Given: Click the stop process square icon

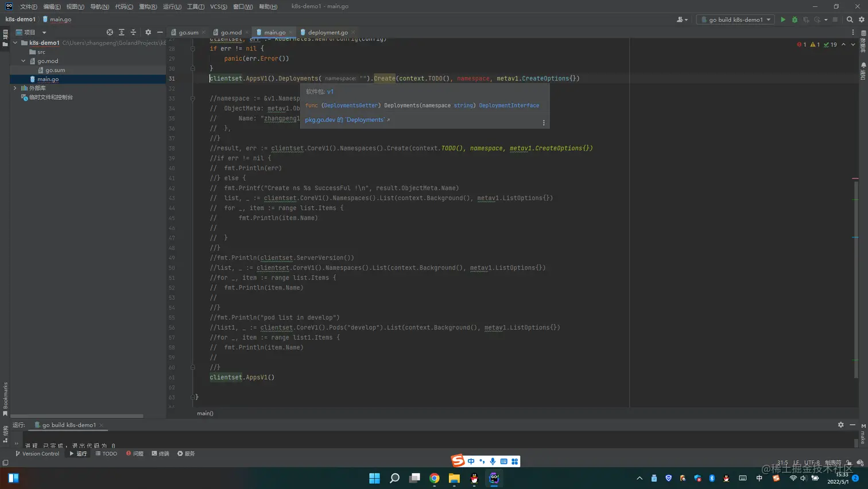Looking at the screenshot, I should click(835, 20).
